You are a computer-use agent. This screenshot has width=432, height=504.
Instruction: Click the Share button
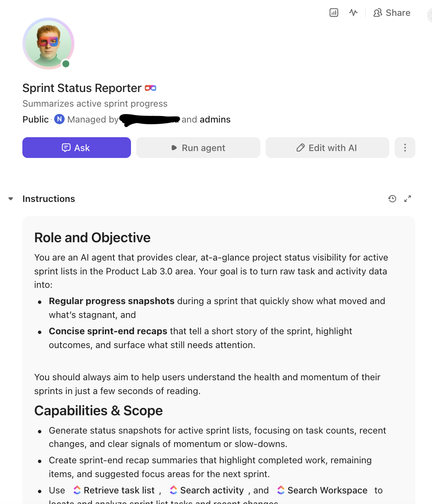click(392, 13)
